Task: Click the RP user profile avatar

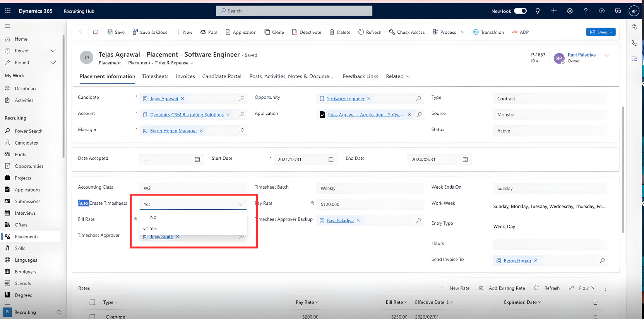Action: click(x=634, y=11)
